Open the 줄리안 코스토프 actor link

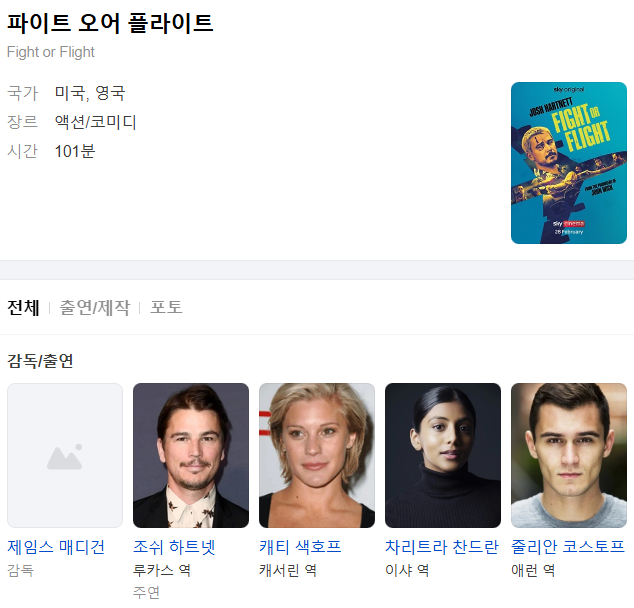(568, 547)
